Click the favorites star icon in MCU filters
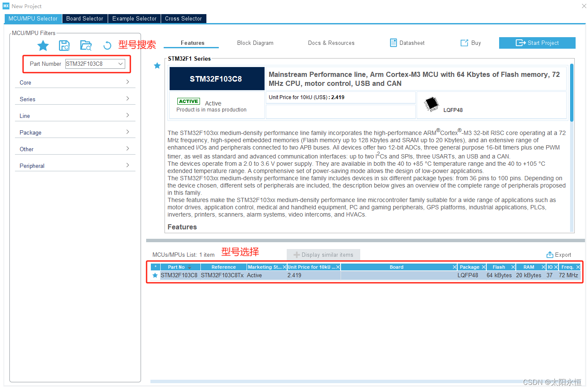 pos(43,45)
